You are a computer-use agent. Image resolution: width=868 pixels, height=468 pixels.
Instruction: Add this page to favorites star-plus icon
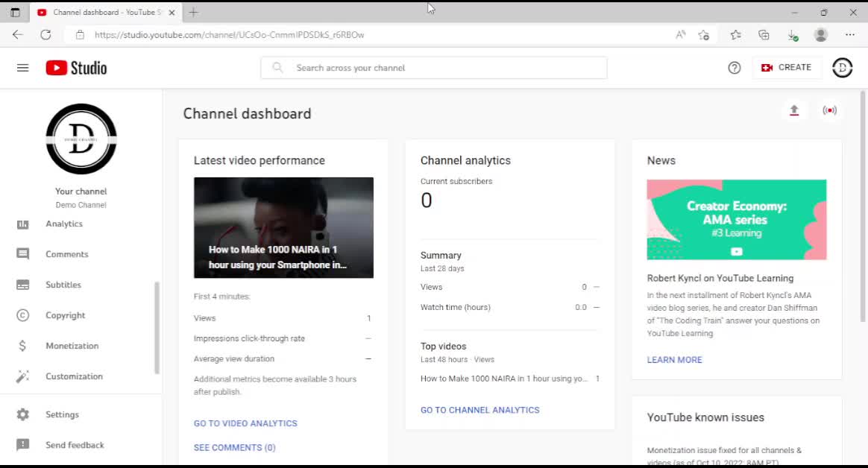coord(704,35)
